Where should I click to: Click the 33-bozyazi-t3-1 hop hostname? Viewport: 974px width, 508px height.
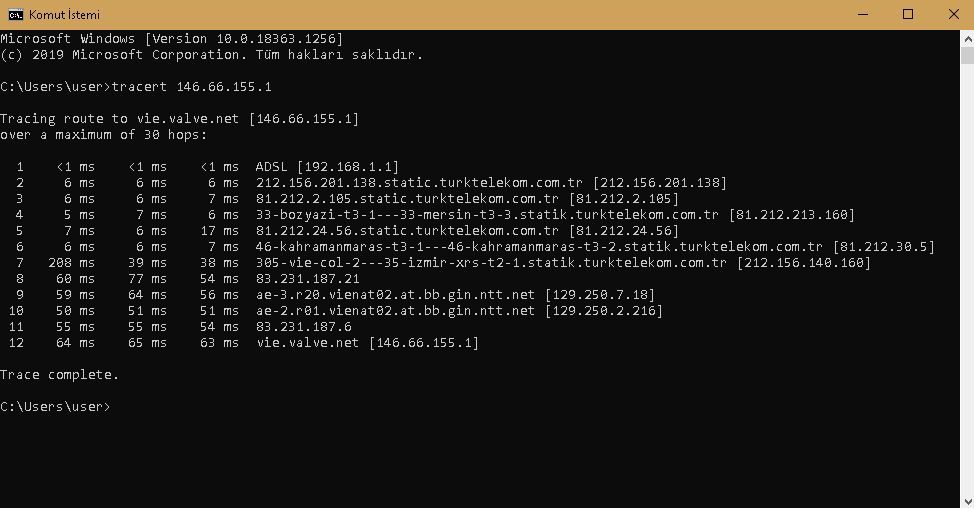point(487,215)
